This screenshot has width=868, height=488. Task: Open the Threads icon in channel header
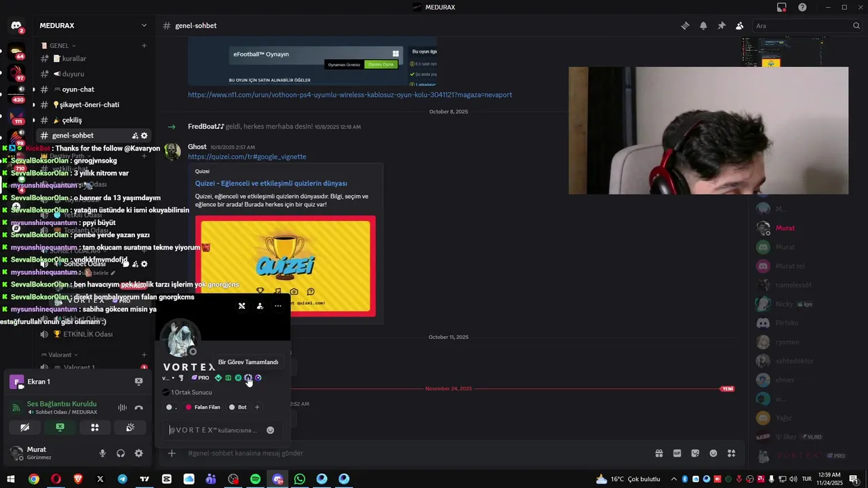[x=685, y=26]
